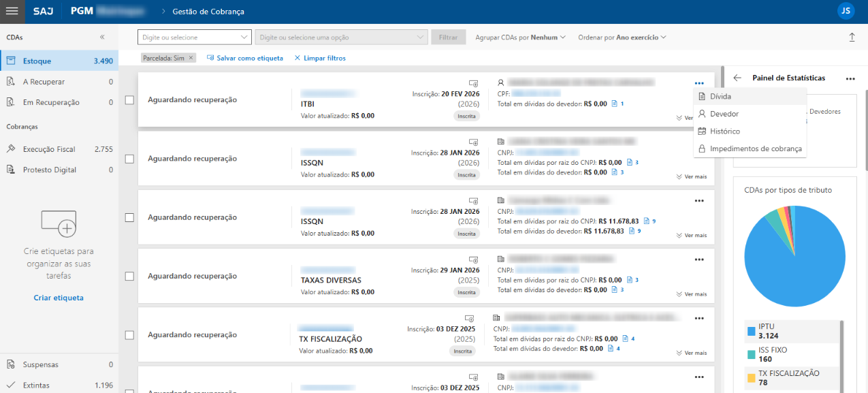Select Devedor from the context menu

724,114
